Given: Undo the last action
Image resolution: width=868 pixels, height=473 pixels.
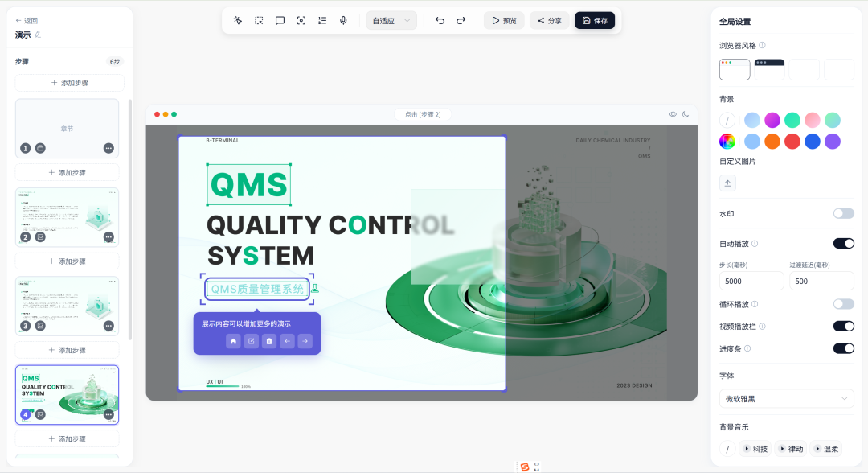Looking at the screenshot, I should click(x=440, y=20).
